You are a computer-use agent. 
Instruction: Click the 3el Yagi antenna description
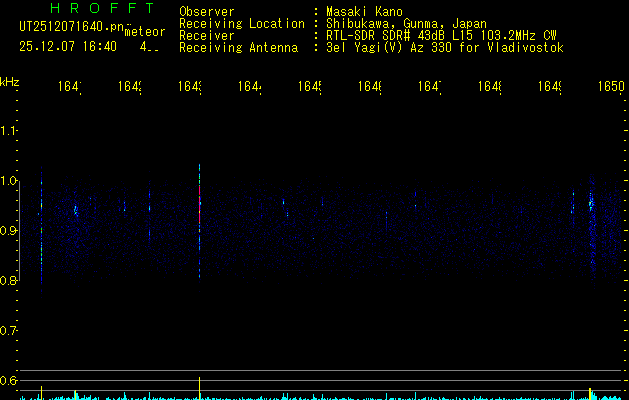tap(443, 47)
